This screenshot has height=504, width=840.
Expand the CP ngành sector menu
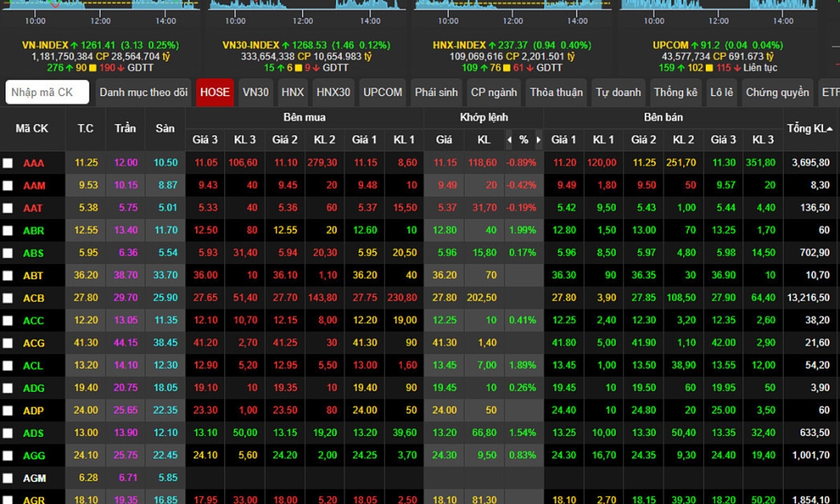point(494,93)
